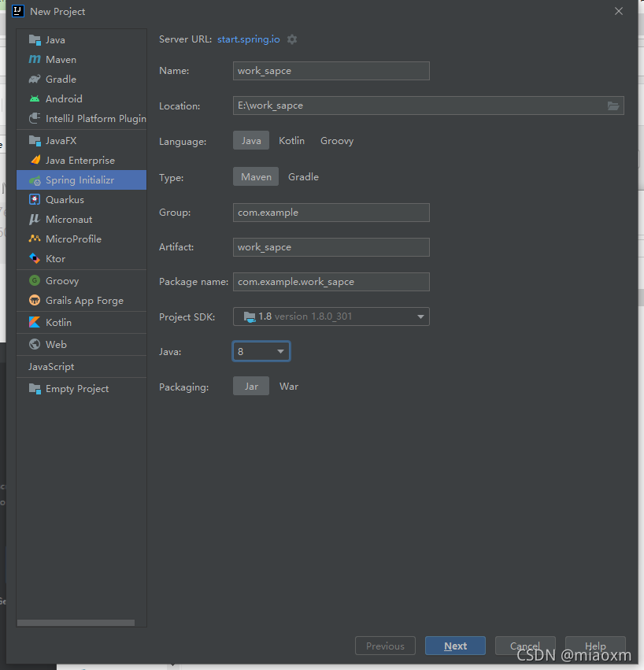The width and height of the screenshot is (644, 670).
Task: Click the Empty Project folder icon
Action: point(35,388)
